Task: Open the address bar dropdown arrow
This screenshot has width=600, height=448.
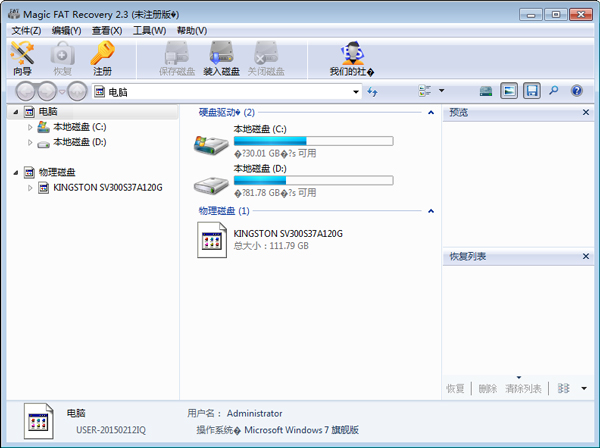Action: (x=356, y=92)
